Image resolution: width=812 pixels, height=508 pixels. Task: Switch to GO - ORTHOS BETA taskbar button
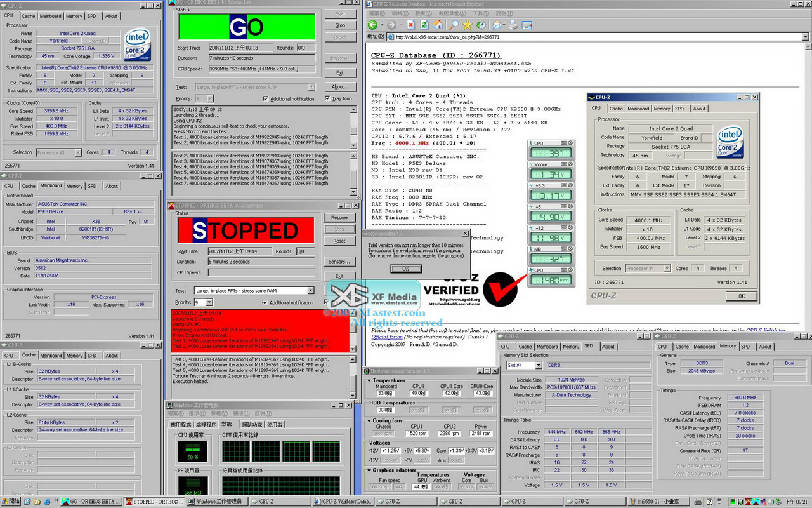[x=93, y=502]
